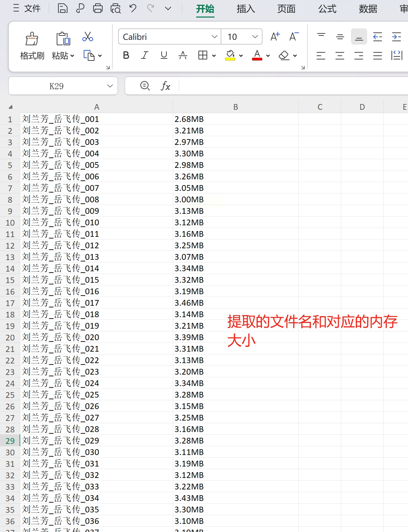Image resolution: width=408 pixels, height=532 pixels.
Task: Click the Increase Font Size icon
Action: [275, 36]
